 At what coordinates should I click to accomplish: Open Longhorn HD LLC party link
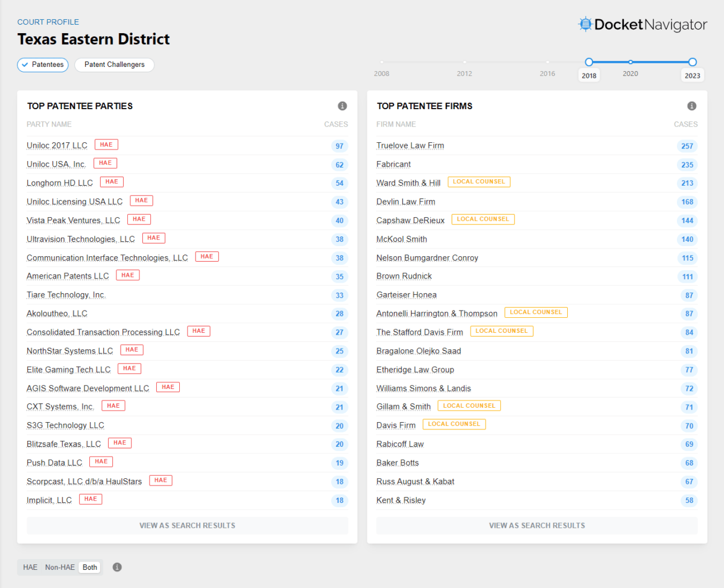60,183
